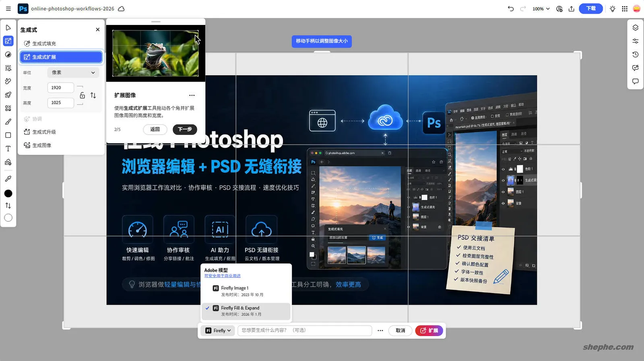Open the share/export upload icon
The height and width of the screenshot is (361, 644).
click(x=572, y=8)
